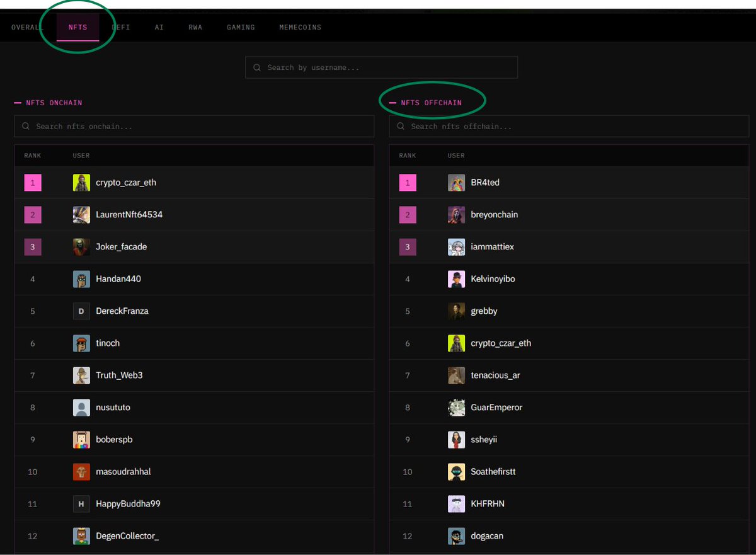Screen dimensions: 756x555
Task: Open LaurentNft64534 username
Action: click(x=129, y=215)
